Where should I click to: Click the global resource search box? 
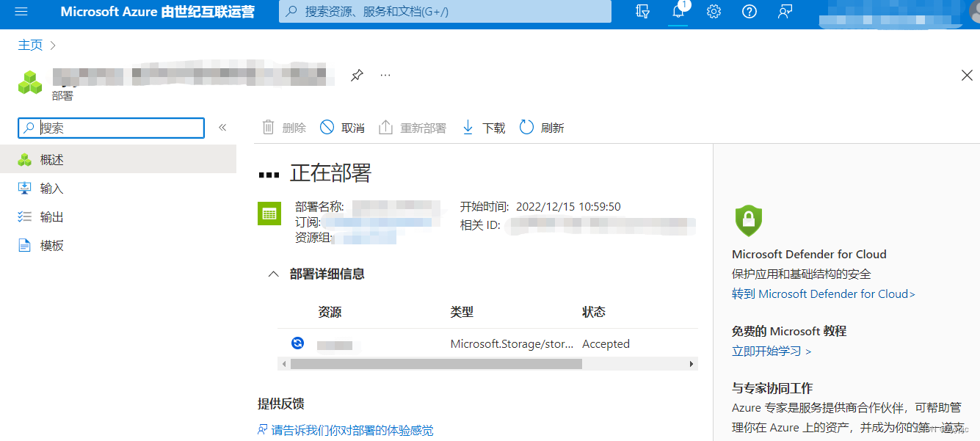[x=445, y=12]
